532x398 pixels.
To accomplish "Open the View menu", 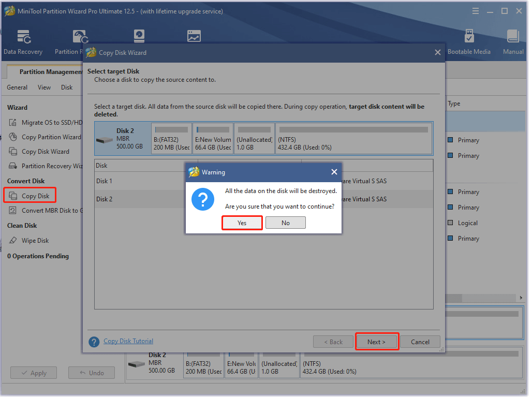I will (45, 88).
